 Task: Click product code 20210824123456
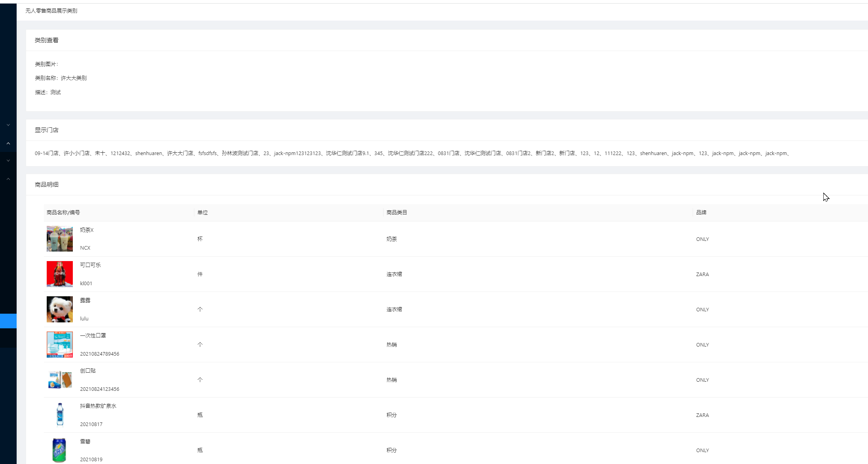pyautogui.click(x=100, y=389)
